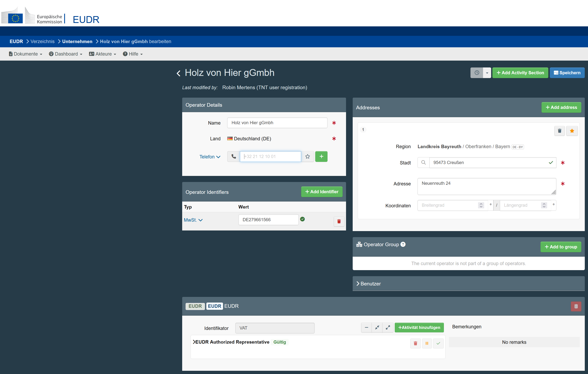This screenshot has height=374, width=588.
Task: Click Landkreis Bayreuth region text
Action: [439, 147]
